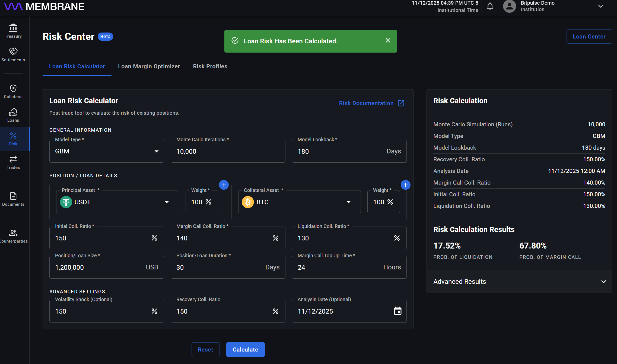Open the Principal Asset USDT dropdown
The width and height of the screenshot is (617, 364).
click(117, 202)
